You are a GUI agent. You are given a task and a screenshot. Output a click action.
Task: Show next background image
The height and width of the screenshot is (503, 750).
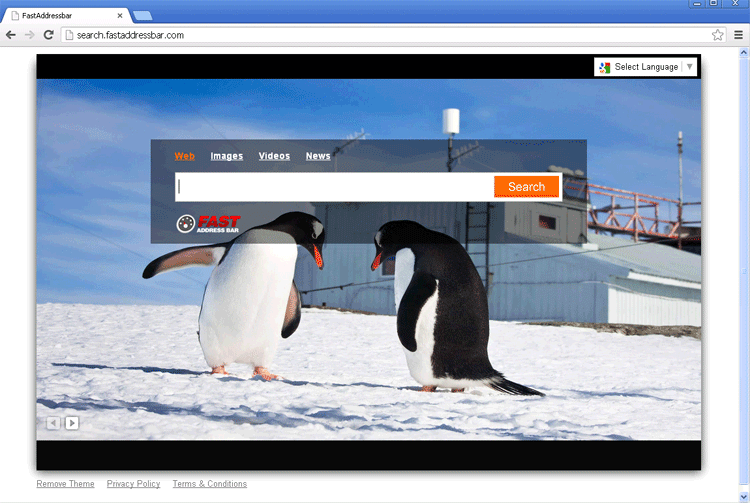click(72, 423)
